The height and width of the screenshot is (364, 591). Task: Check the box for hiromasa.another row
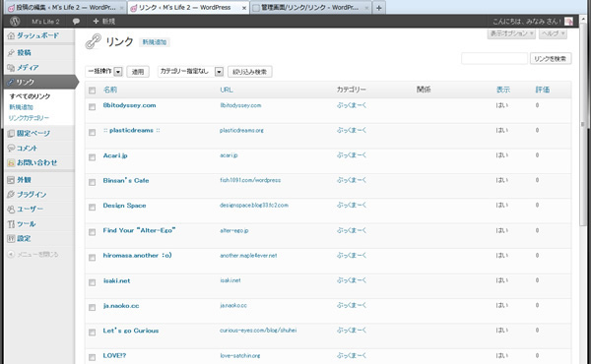pyautogui.click(x=92, y=258)
